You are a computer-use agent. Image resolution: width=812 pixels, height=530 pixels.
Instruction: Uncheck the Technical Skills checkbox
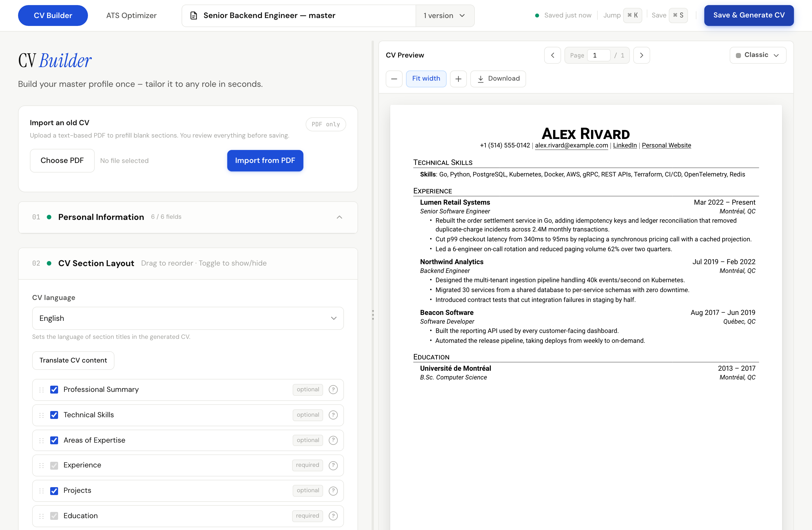[54, 415]
